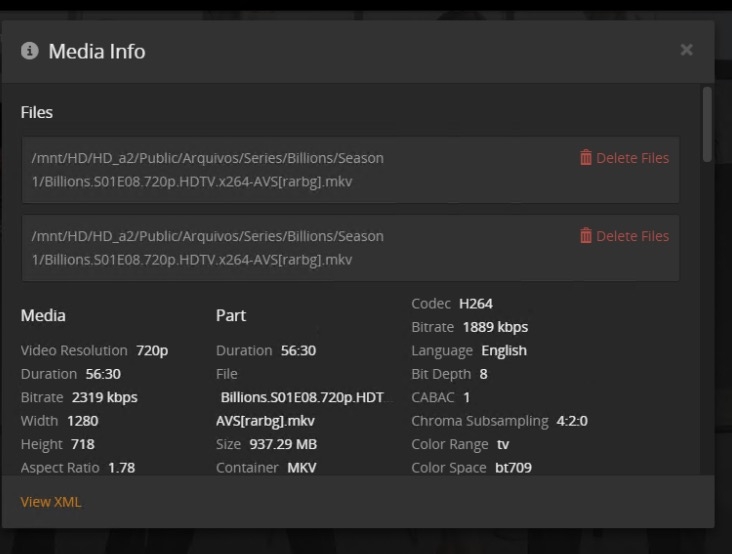This screenshot has width=732, height=554.
Task: Click the Color Range value tv
Action: coord(503,444)
